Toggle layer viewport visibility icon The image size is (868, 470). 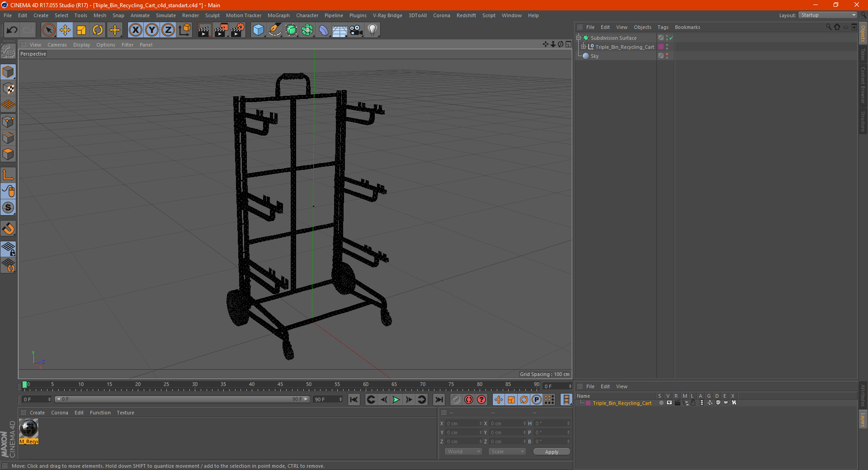click(x=669, y=403)
